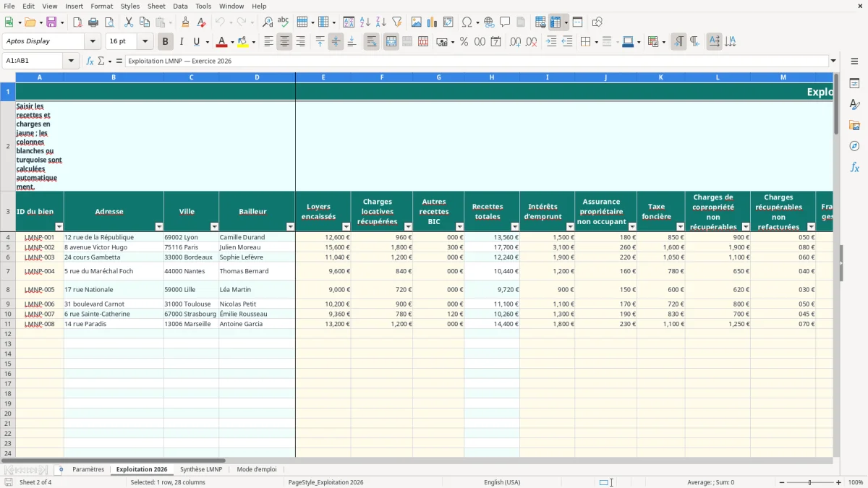Cut the selection with scissors icon
The width and height of the screenshot is (868, 488).
[129, 22]
